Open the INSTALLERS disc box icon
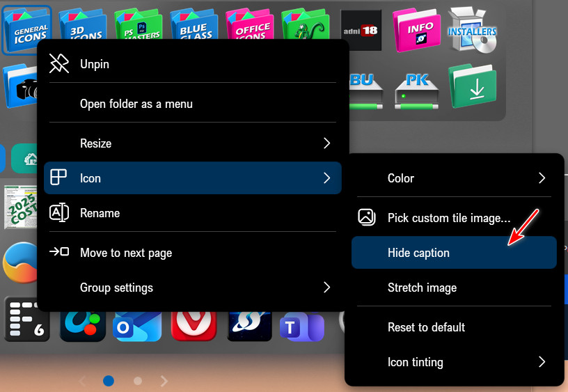 pos(473,29)
